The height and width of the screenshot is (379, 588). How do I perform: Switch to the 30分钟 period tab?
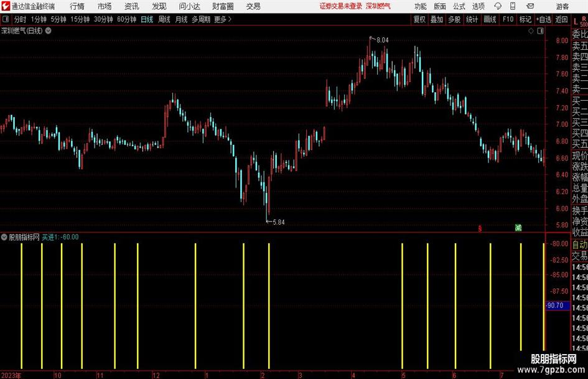coord(103,19)
